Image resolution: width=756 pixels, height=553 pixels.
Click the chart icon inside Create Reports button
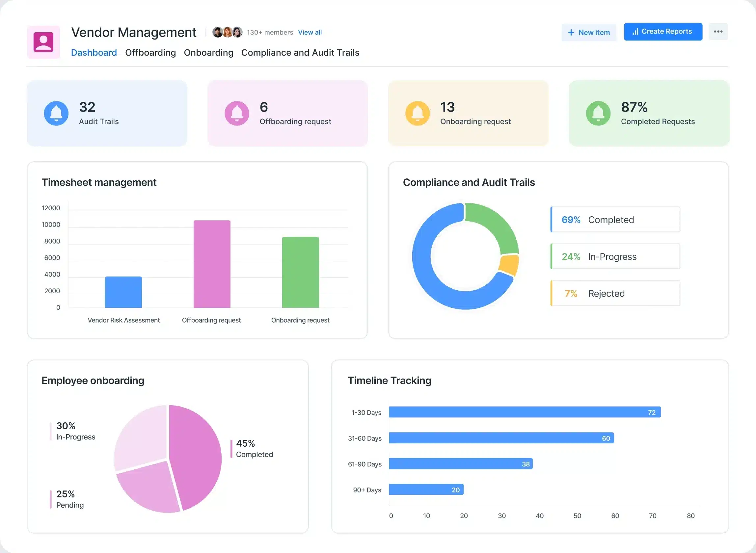[636, 32]
